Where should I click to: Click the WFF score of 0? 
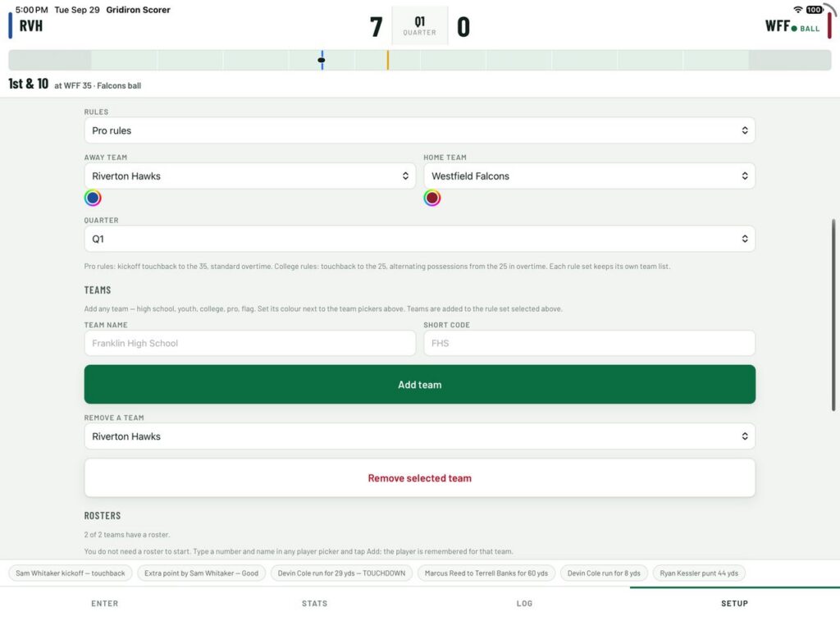463,27
